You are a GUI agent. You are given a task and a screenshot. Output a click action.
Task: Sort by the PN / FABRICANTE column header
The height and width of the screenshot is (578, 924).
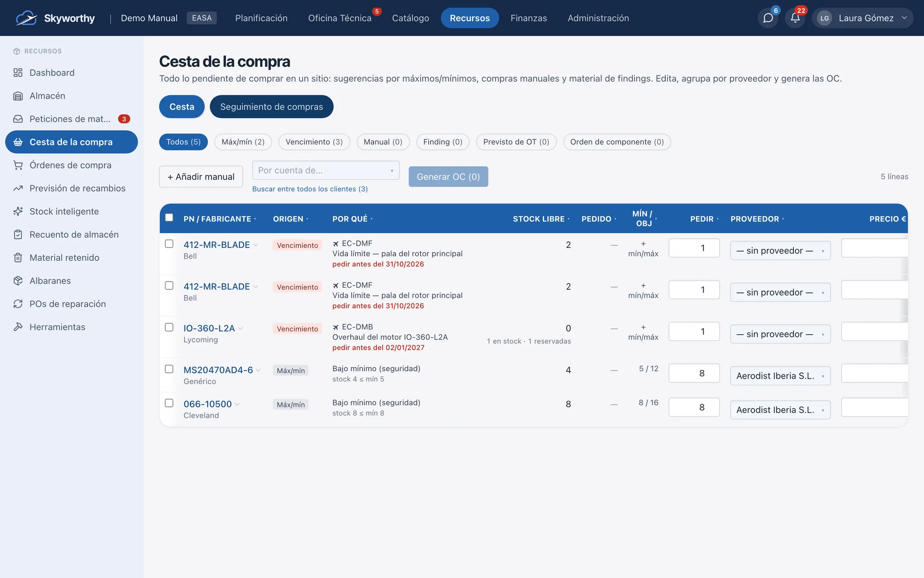pos(219,219)
